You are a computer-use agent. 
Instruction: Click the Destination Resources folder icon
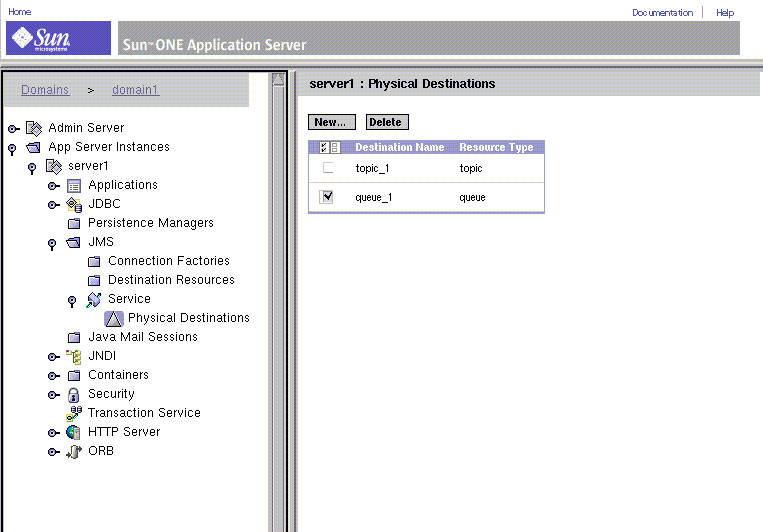94,280
